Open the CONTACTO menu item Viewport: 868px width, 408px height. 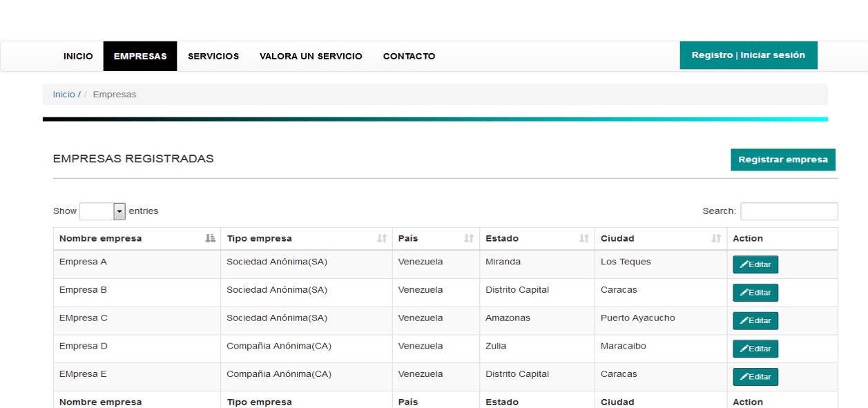coord(409,57)
